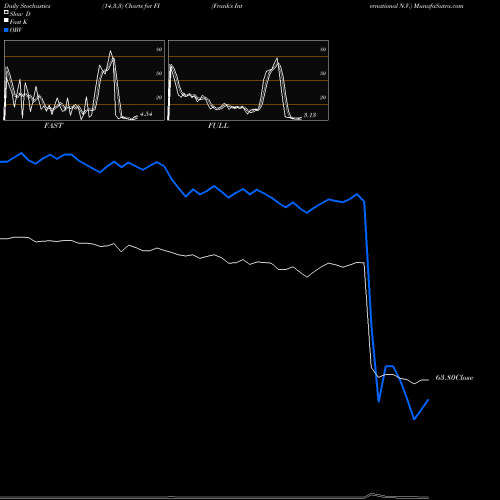Click the 4.54 value in FAST chart
The width and height of the screenshot is (500, 500).
(x=146, y=114)
